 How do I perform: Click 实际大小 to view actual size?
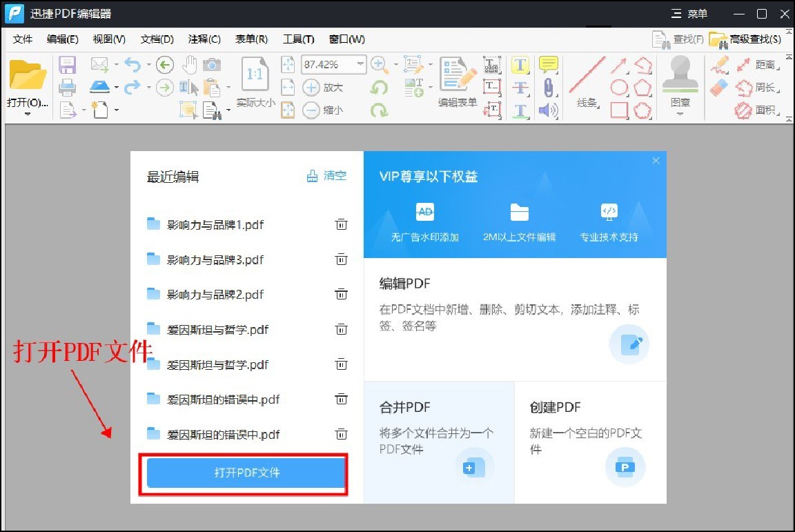click(x=255, y=86)
